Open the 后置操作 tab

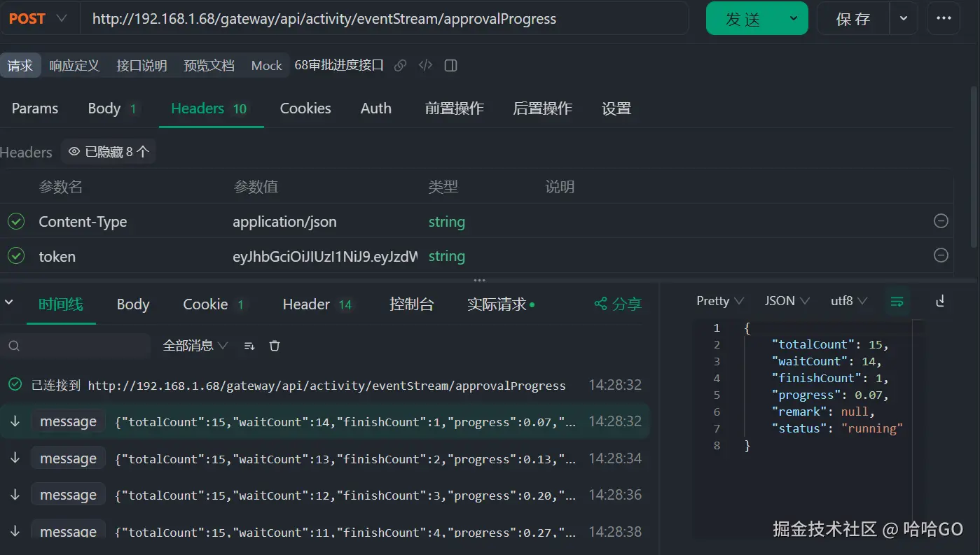(x=542, y=108)
